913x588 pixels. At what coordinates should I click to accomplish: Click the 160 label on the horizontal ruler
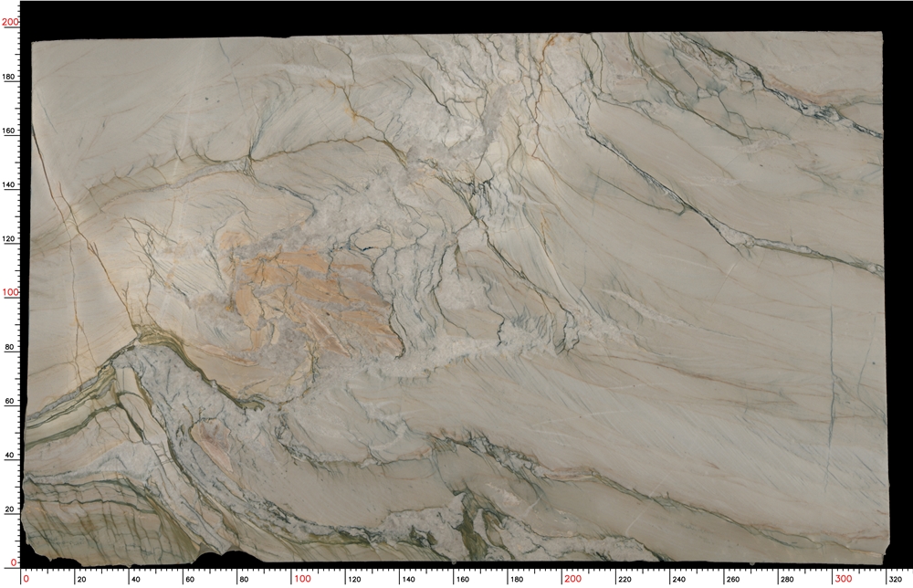[465, 579]
